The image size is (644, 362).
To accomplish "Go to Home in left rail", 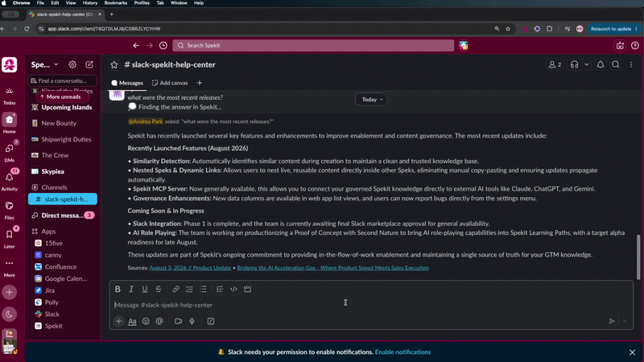I will coord(10,123).
